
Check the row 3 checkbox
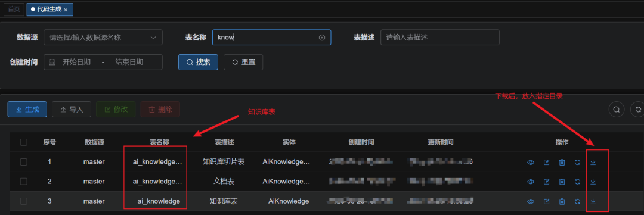tap(24, 201)
